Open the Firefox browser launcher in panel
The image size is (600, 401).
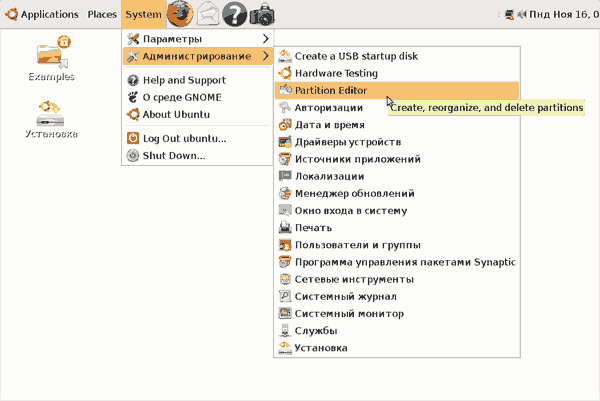[180, 14]
